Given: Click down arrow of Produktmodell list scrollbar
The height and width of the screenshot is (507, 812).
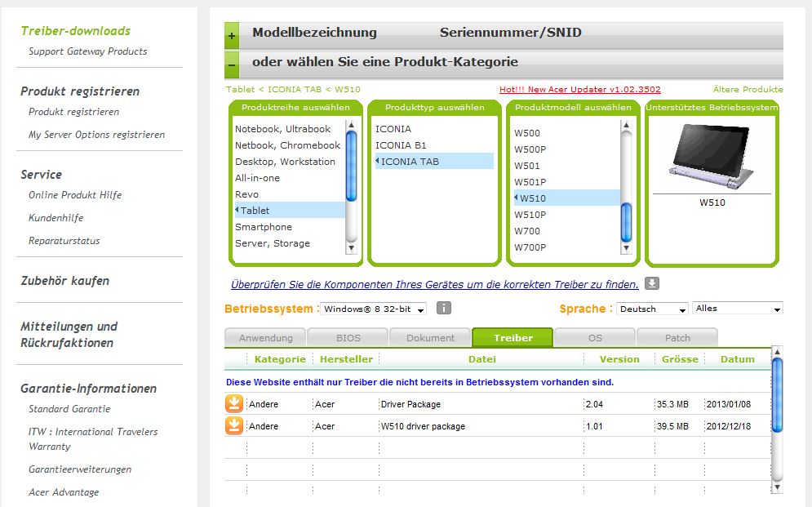Looking at the screenshot, I should click(626, 247).
